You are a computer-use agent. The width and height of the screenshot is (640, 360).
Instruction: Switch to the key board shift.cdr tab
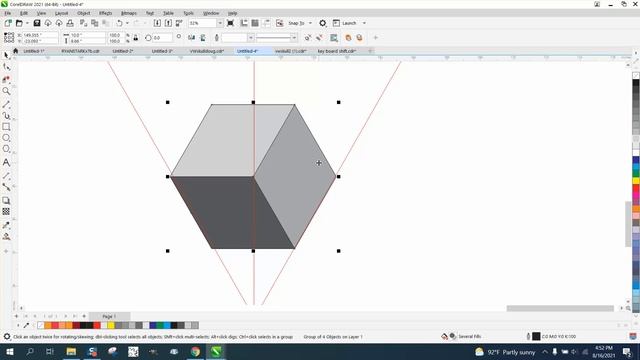click(x=337, y=51)
